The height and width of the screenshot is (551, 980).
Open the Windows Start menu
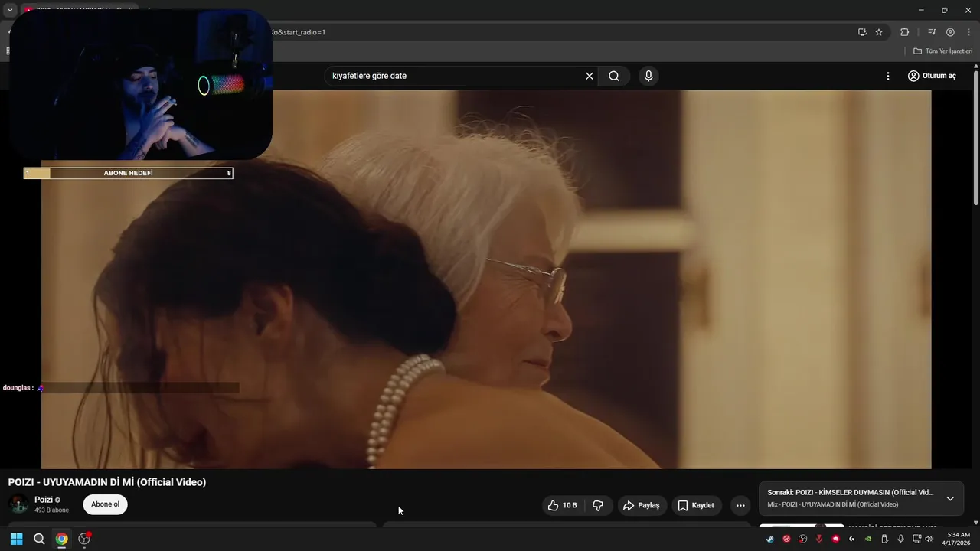click(16, 539)
